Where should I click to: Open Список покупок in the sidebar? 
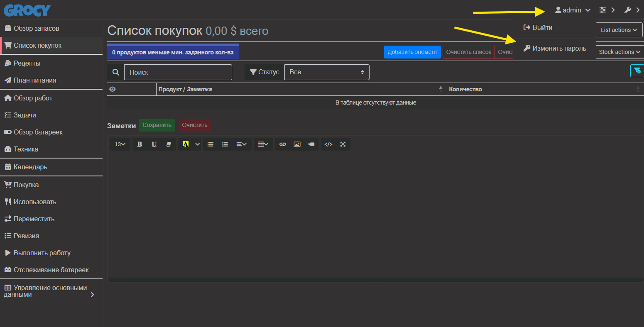(51, 46)
